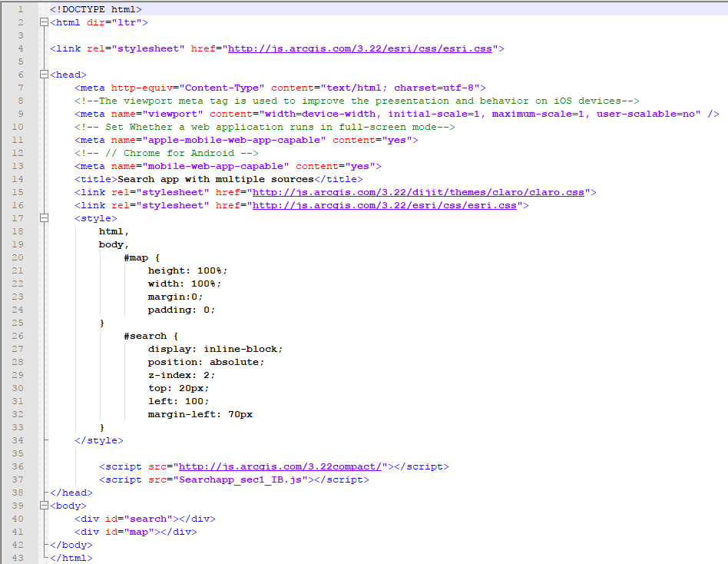Open the esri.css link on line 4
The width and height of the screenshot is (728, 564).
pos(360,48)
